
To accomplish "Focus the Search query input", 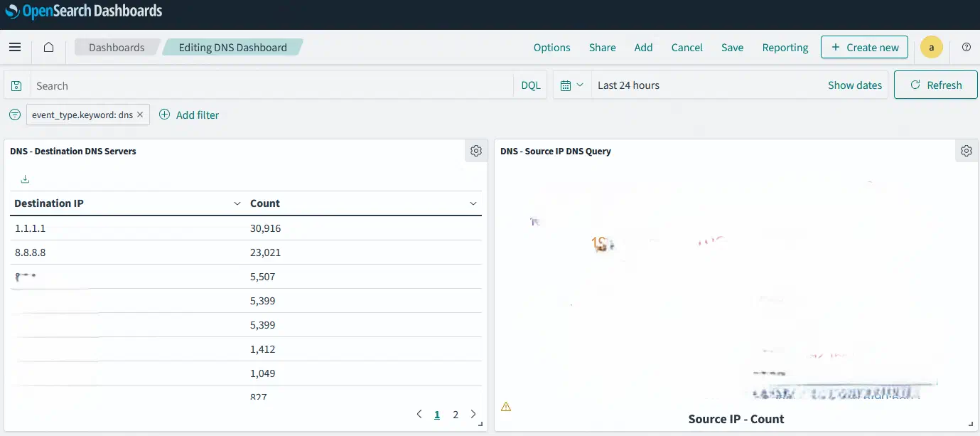I will [x=271, y=85].
